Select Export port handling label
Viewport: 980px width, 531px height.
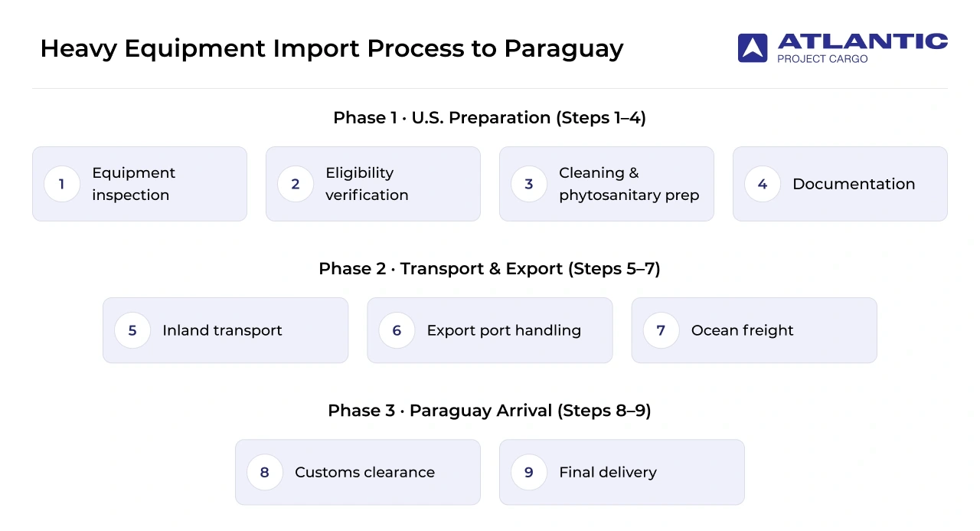pyautogui.click(x=504, y=330)
